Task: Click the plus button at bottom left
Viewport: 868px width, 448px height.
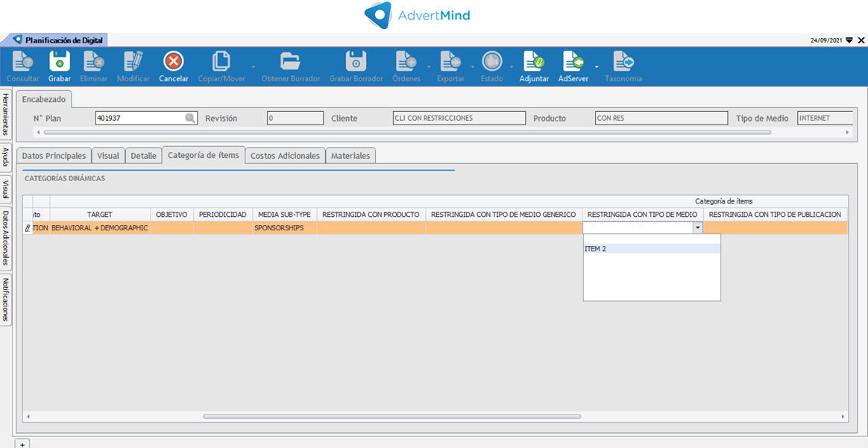Action: [x=22, y=444]
